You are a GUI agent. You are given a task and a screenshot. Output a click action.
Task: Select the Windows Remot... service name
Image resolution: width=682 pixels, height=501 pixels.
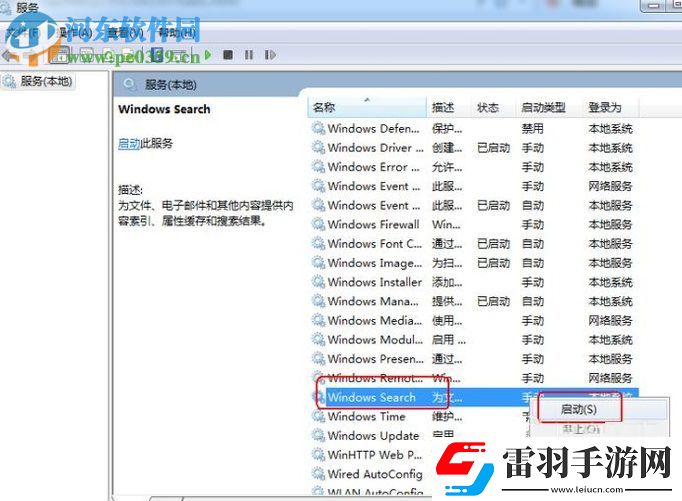pyautogui.click(x=375, y=378)
